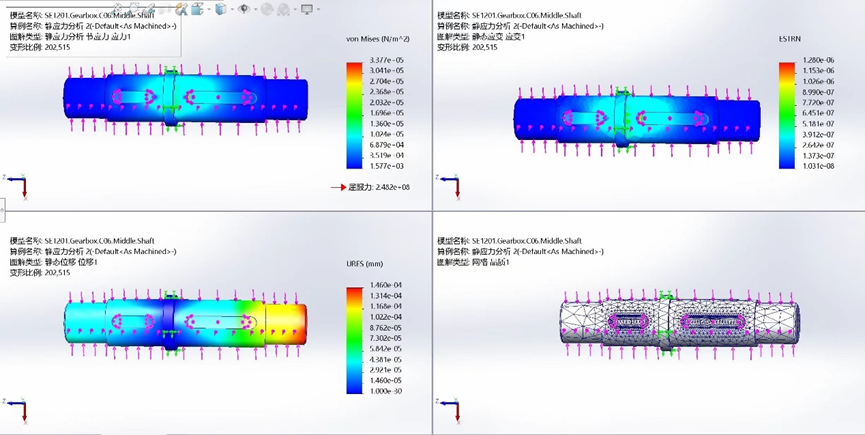Click the yield strength red arrow marker
Viewport: 865px width, 435px height.
click(x=338, y=187)
